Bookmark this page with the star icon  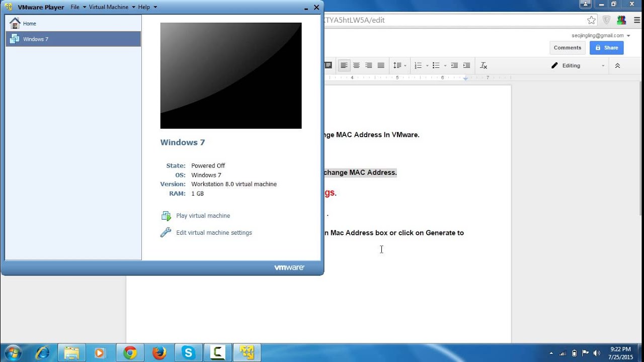[591, 20]
